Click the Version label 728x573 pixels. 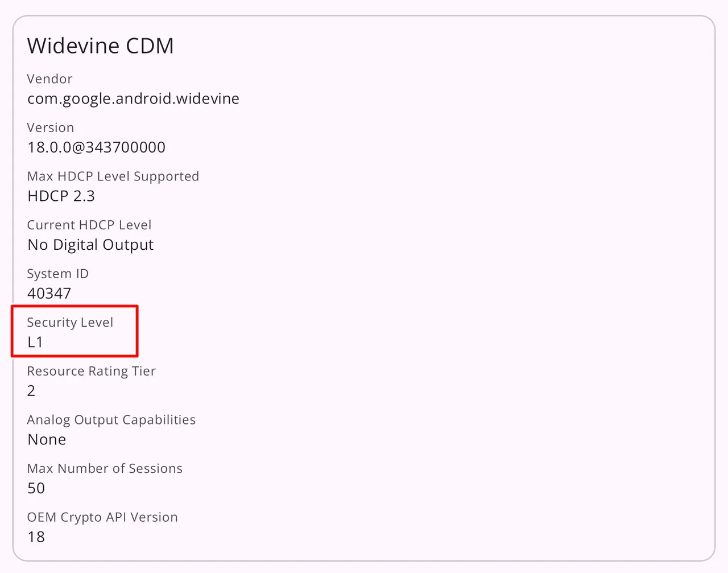(50, 128)
